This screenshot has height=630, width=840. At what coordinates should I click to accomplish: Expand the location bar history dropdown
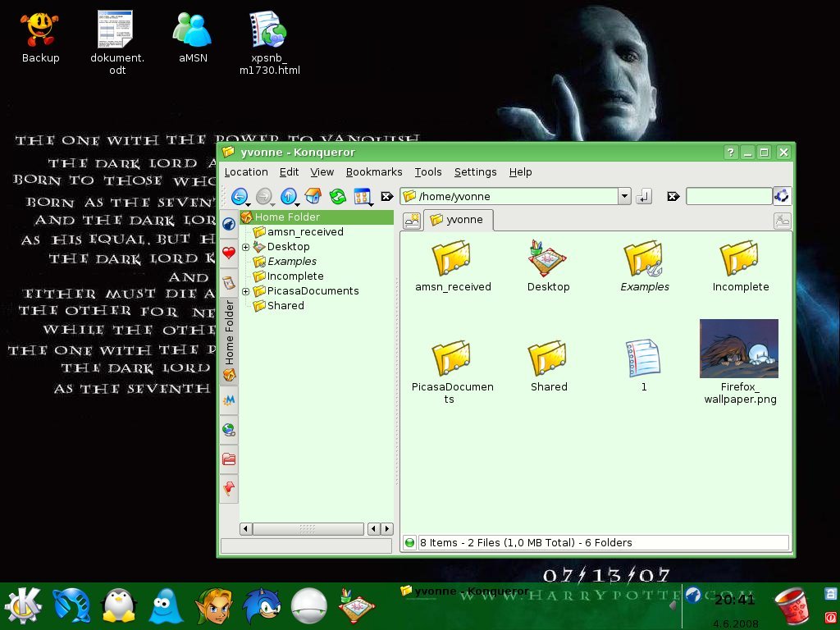(624, 196)
